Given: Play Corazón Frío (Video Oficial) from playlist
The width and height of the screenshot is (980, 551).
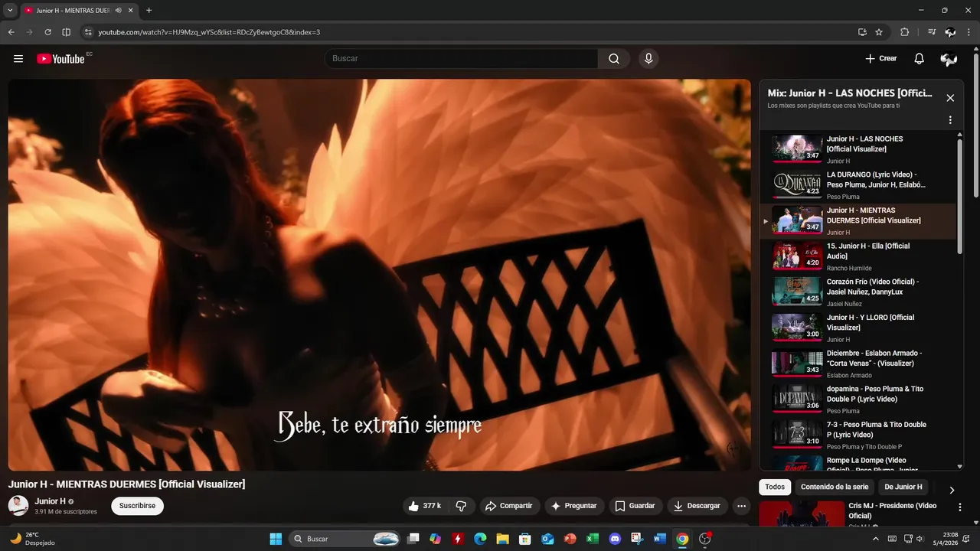Looking at the screenshot, I should [x=858, y=292].
